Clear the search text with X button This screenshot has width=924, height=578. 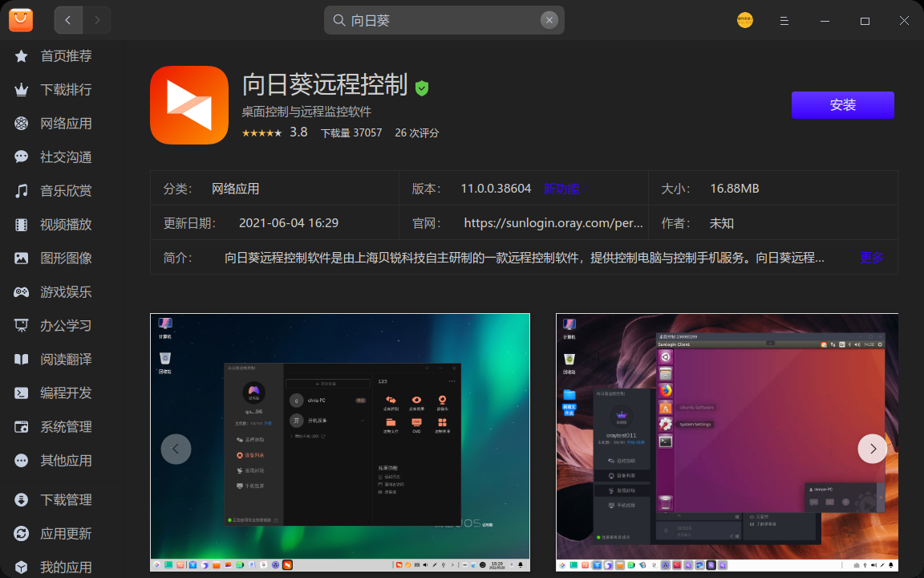(549, 20)
